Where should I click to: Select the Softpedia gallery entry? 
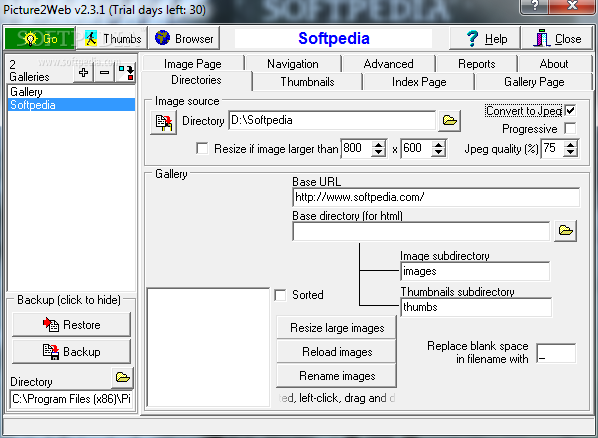tap(71, 105)
